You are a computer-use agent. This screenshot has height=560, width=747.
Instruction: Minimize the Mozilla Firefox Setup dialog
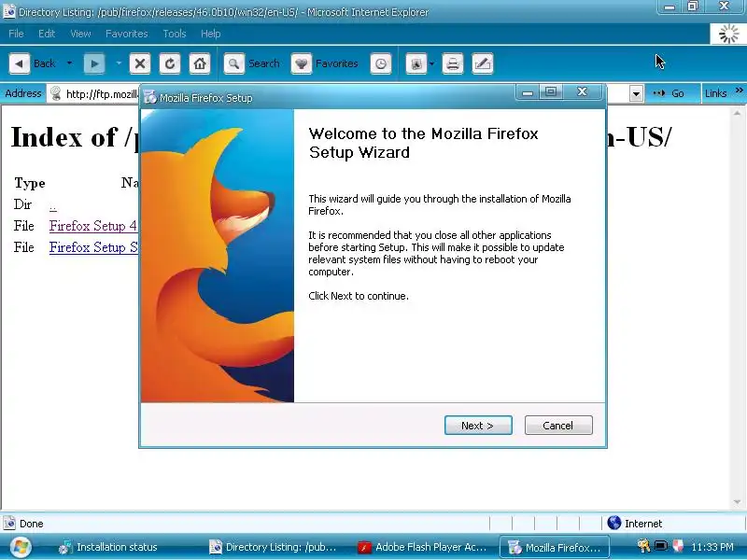pos(528,91)
